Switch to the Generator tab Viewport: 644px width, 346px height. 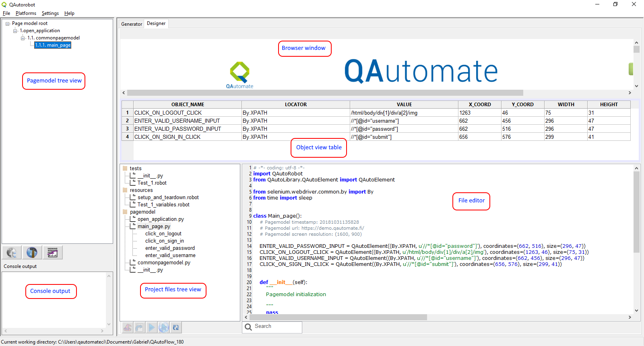(x=132, y=24)
